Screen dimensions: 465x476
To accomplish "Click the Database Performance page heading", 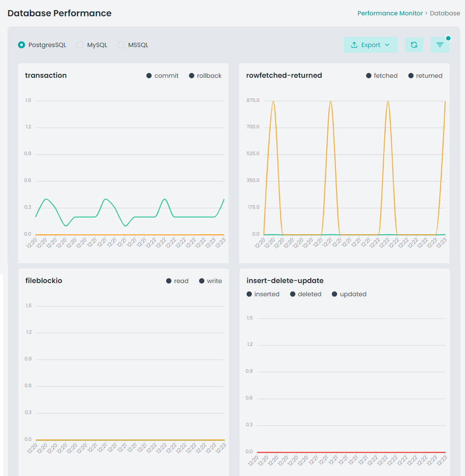I will [59, 13].
